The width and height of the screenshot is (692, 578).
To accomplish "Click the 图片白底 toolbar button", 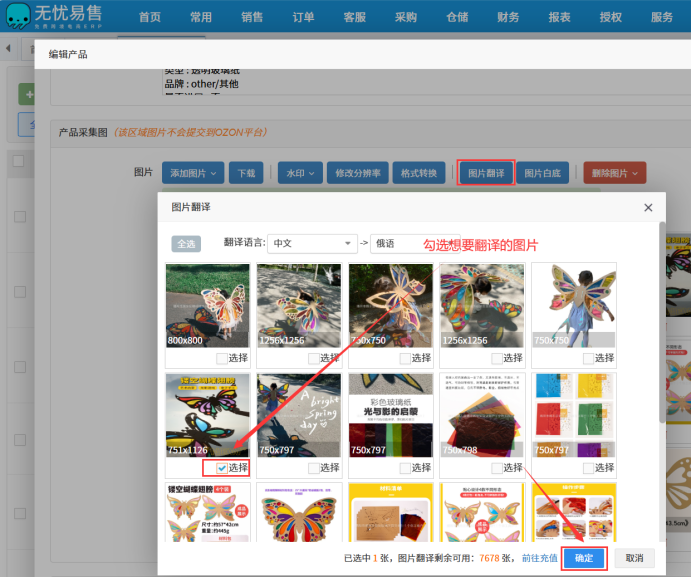I will [545, 173].
